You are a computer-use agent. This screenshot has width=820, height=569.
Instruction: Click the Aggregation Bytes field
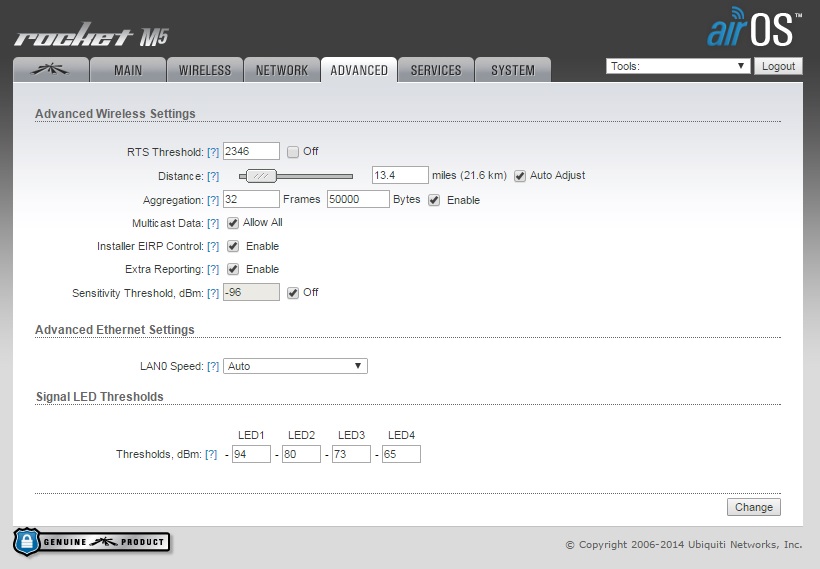[x=358, y=199]
